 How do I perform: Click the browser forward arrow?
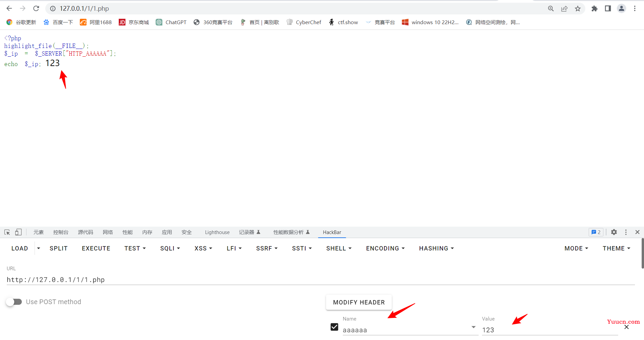pos(22,8)
